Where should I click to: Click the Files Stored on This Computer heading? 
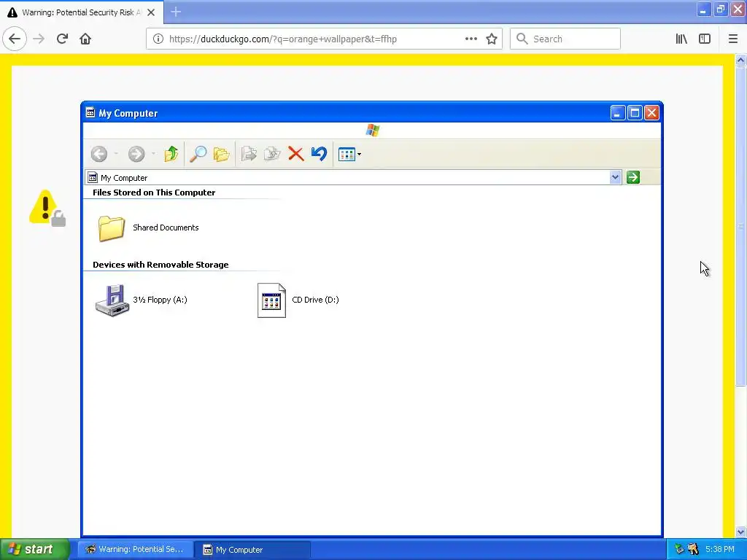click(x=154, y=192)
